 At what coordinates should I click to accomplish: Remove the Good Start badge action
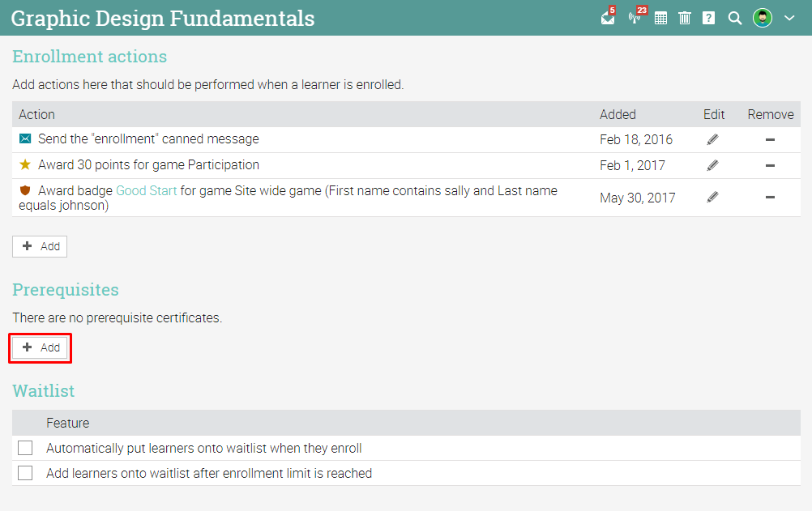tap(770, 197)
